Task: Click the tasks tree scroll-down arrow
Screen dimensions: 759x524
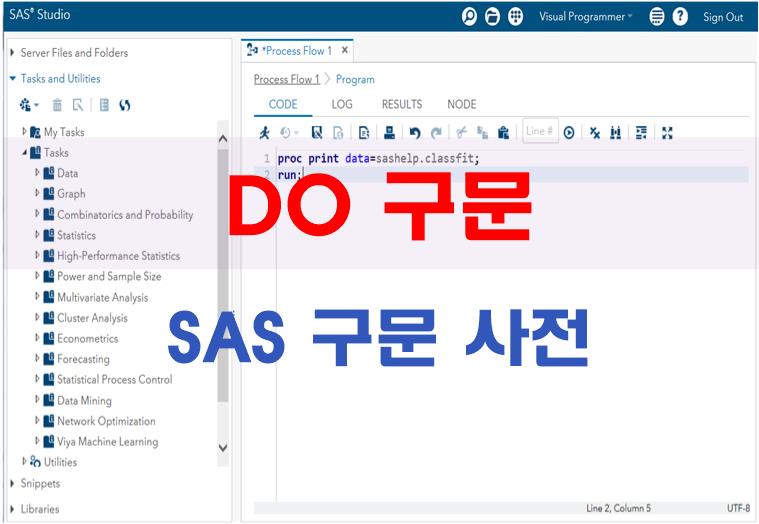Action: pyautogui.click(x=223, y=448)
